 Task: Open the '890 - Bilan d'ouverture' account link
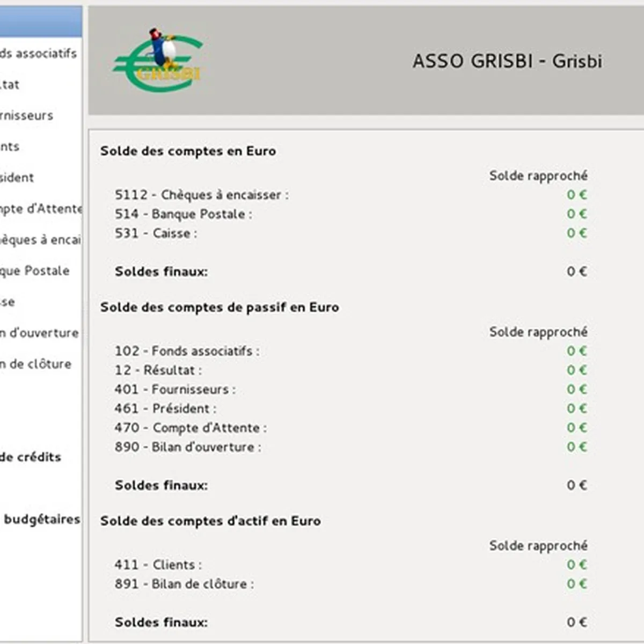(x=188, y=447)
